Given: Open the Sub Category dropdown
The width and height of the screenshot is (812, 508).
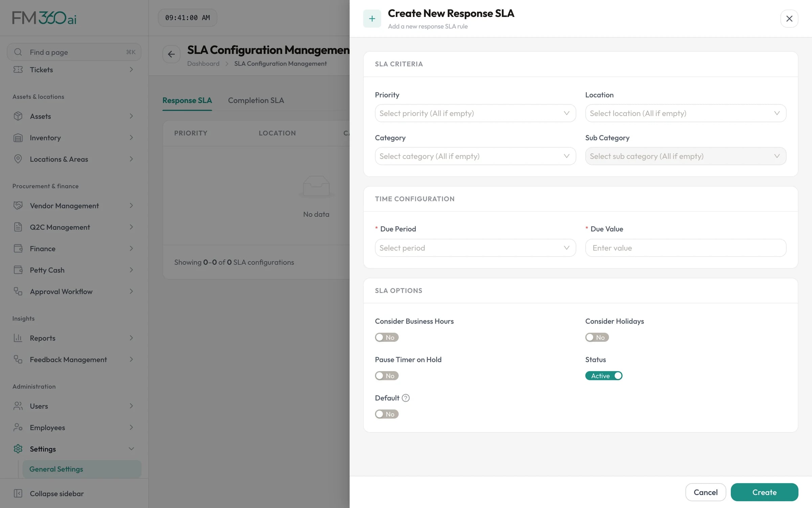Looking at the screenshot, I should click(x=686, y=156).
